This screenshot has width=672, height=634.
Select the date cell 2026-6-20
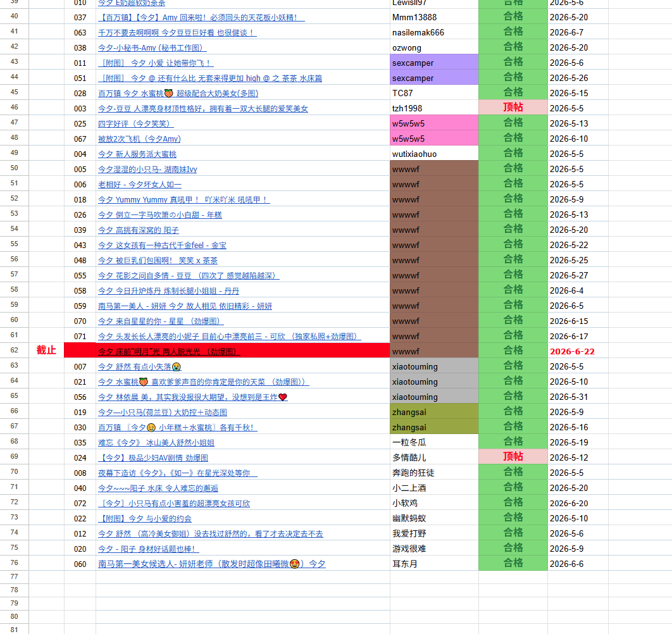click(x=578, y=503)
